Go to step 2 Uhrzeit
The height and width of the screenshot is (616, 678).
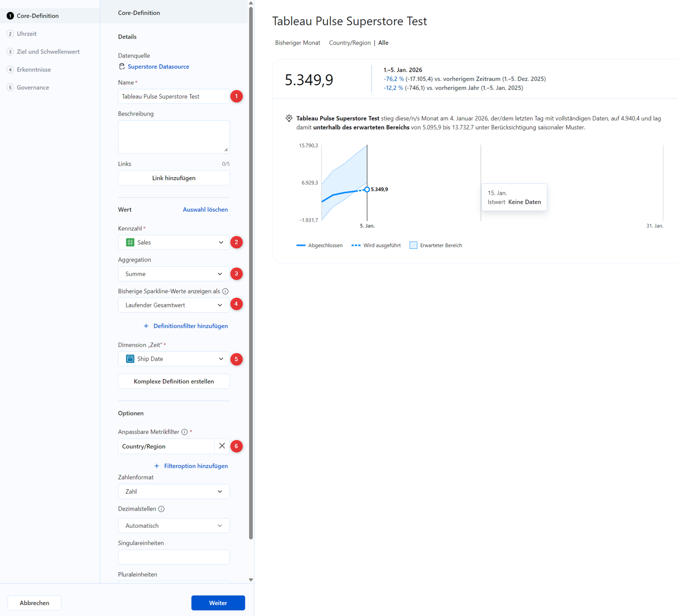click(26, 34)
